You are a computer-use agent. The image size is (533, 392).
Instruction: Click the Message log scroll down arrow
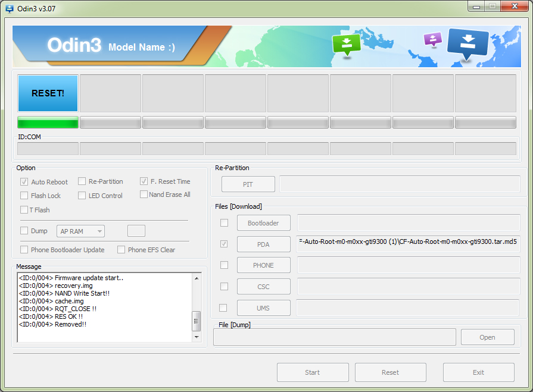197,337
